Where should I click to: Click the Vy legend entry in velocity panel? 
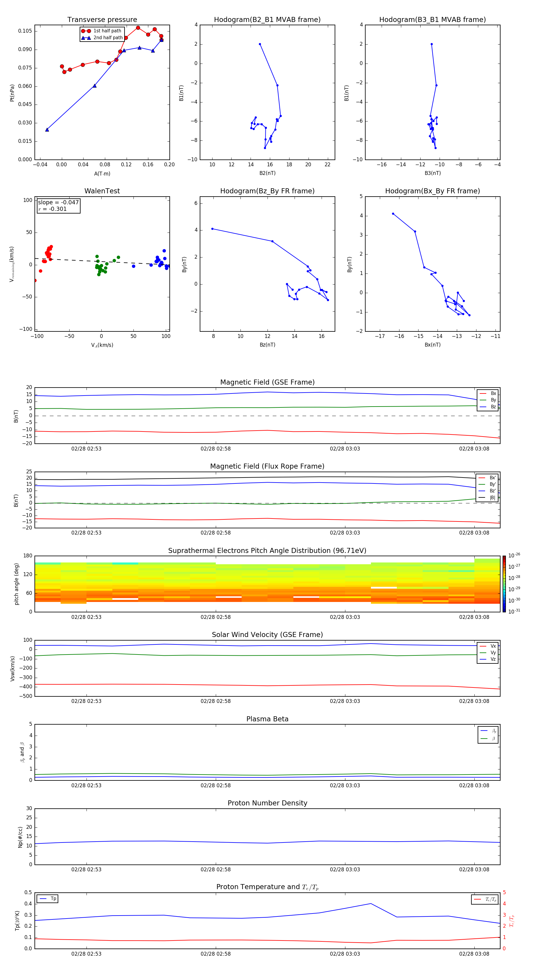(488, 652)
